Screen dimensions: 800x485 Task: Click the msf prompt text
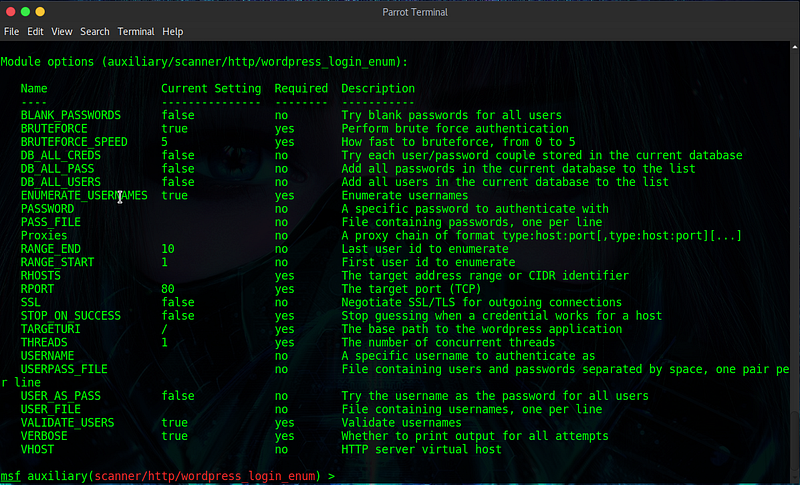pos(10,476)
